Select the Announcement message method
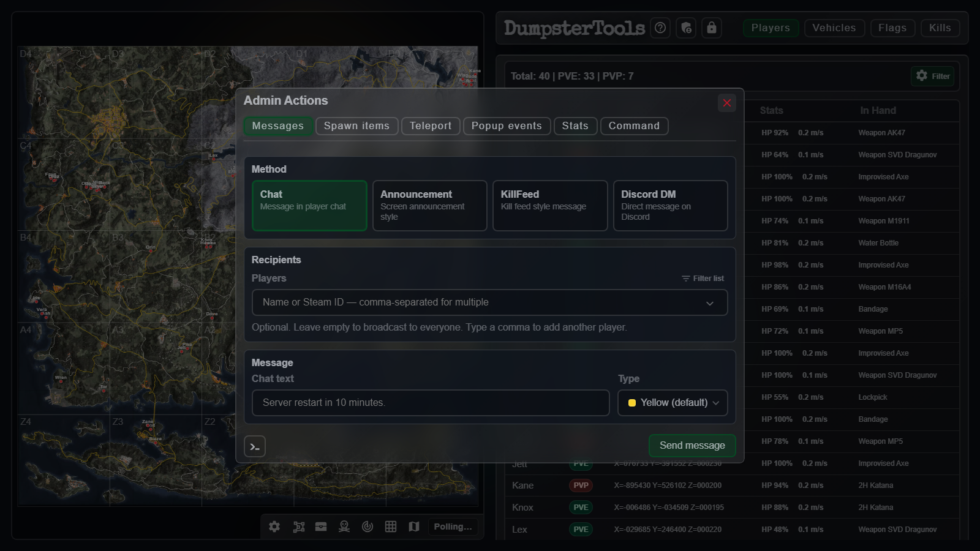 [x=430, y=206]
